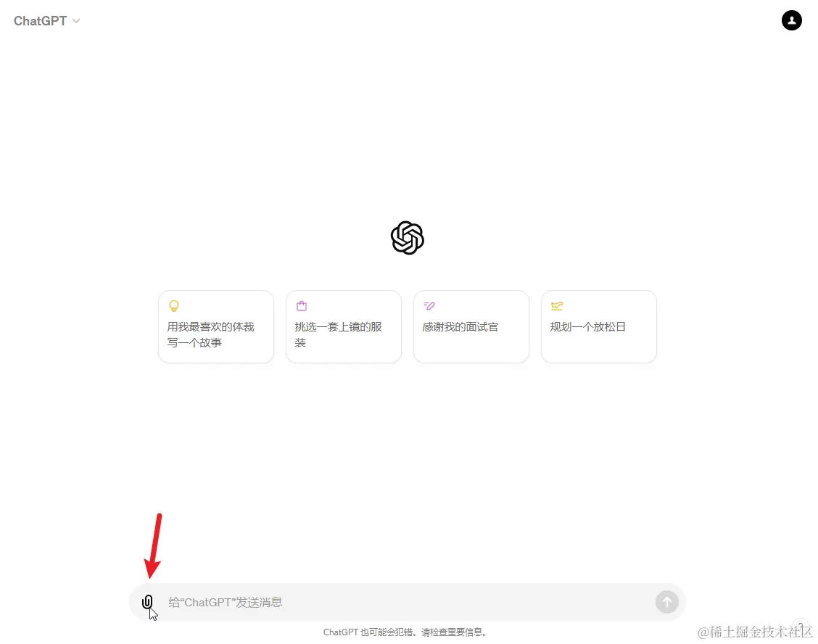Open the question mark help button

pos(801,626)
